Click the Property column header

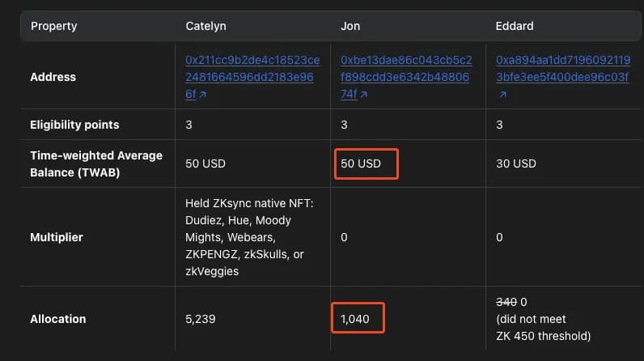[x=54, y=26]
